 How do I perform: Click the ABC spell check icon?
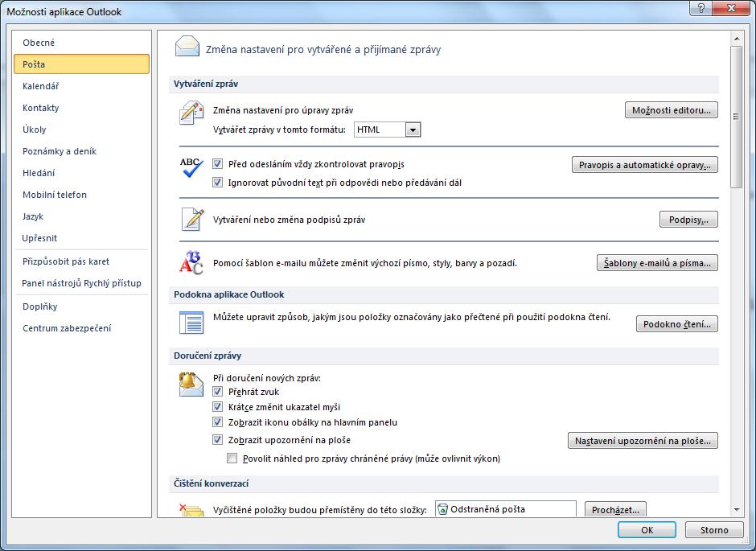point(191,167)
